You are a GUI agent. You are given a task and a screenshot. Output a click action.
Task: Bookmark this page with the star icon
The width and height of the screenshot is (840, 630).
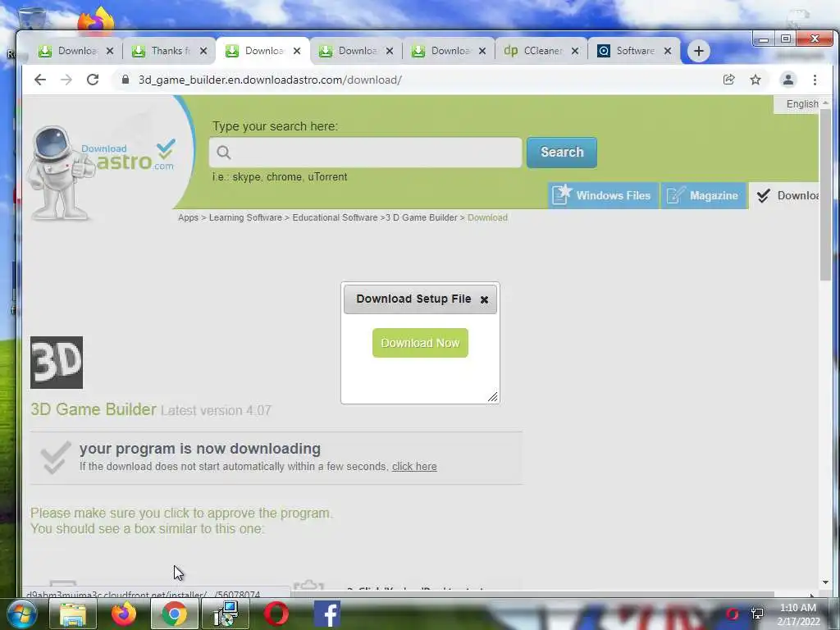tap(756, 80)
